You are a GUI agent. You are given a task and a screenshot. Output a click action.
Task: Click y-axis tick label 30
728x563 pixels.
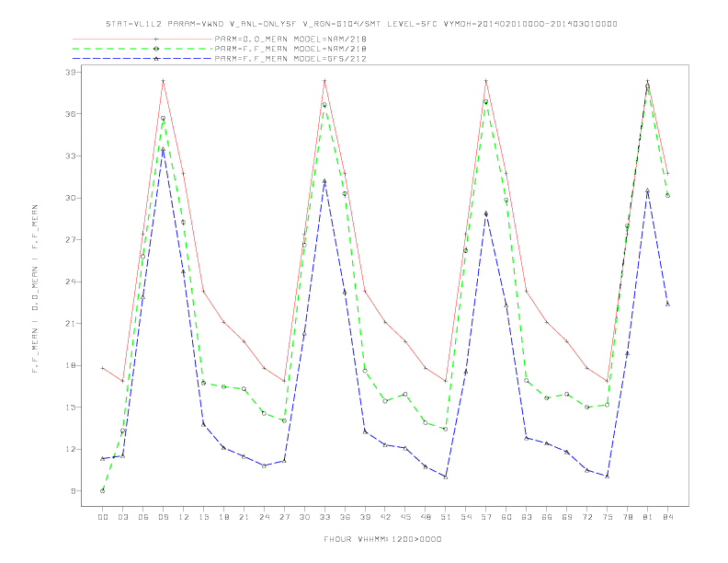70,198
